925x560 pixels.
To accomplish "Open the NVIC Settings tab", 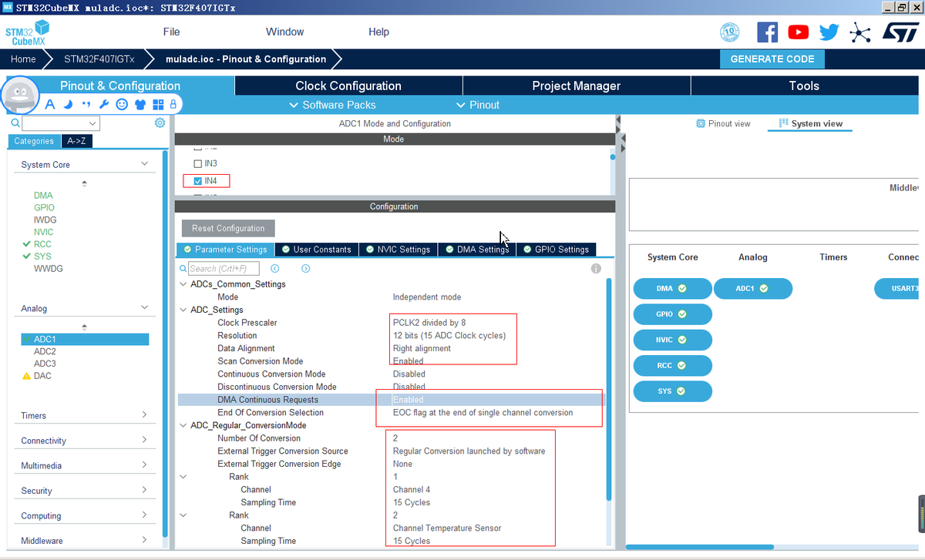I will 398,250.
